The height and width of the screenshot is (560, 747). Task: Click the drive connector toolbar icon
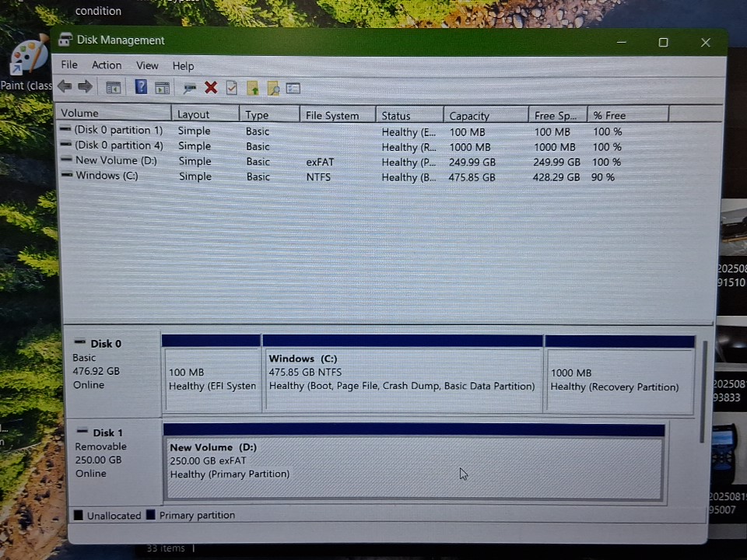[190, 88]
